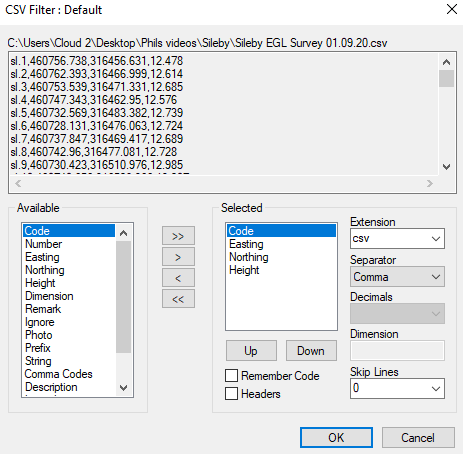Select Dimension in the Available list
The height and width of the screenshot is (454, 463).
click(x=49, y=296)
